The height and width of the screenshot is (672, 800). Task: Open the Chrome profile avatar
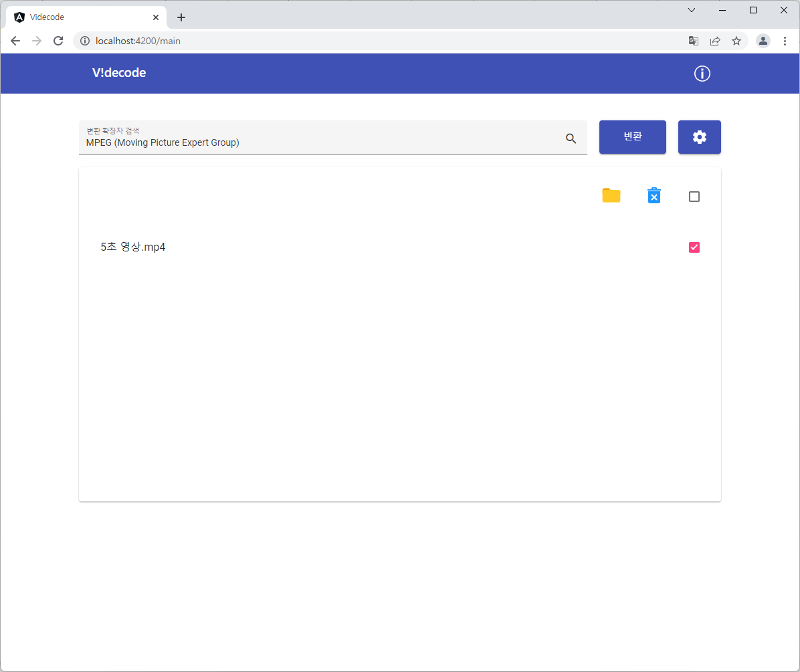(763, 41)
